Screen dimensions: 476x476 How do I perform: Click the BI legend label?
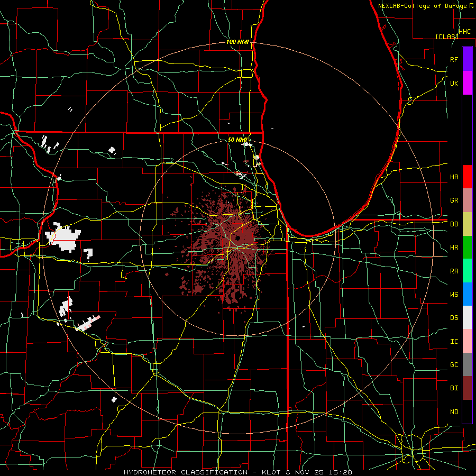click(x=454, y=388)
